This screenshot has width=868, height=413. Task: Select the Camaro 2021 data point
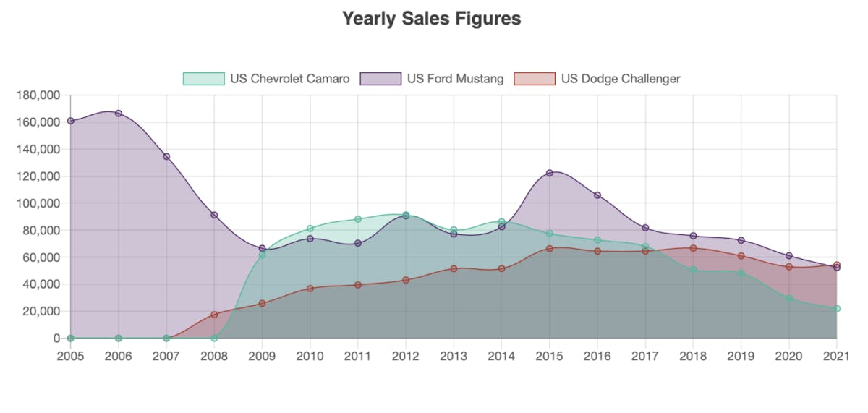pyautogui.click(x=836, y=309)
